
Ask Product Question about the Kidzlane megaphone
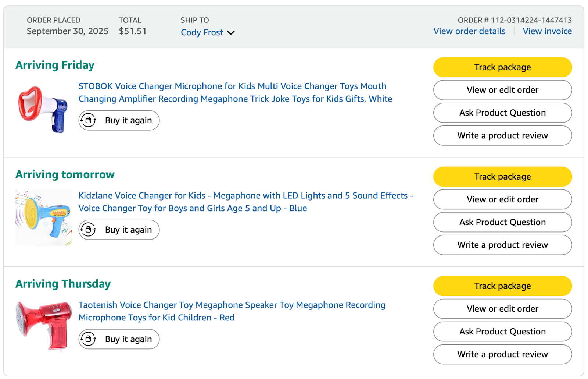pyautogui.click(x=502, y=222)
